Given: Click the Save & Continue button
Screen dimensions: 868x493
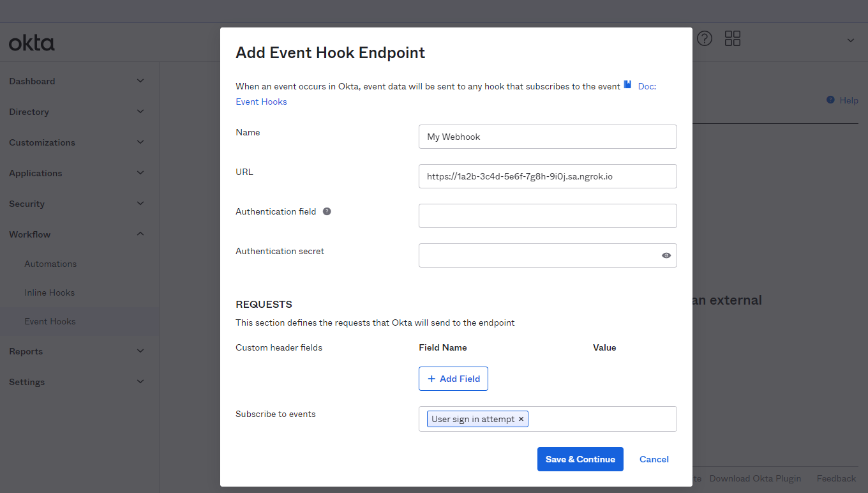Looking at the screenshot, I should click(580, 459).
